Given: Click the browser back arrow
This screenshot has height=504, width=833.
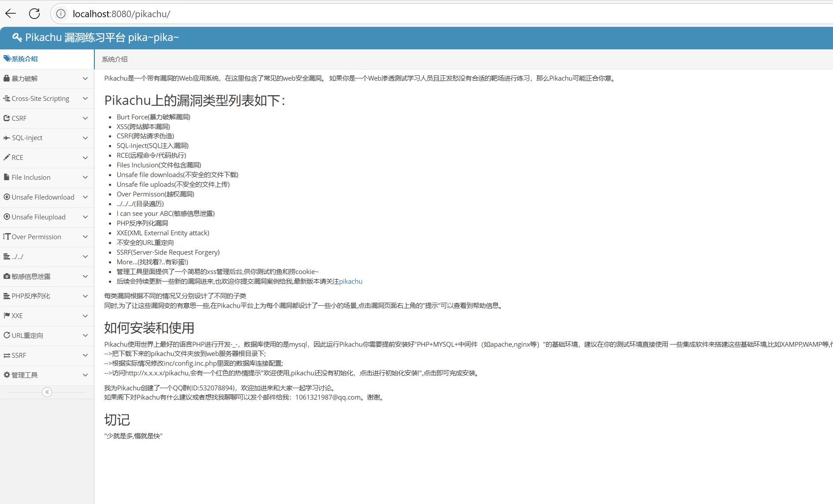Looking at the screenshot, I should 11,14.
